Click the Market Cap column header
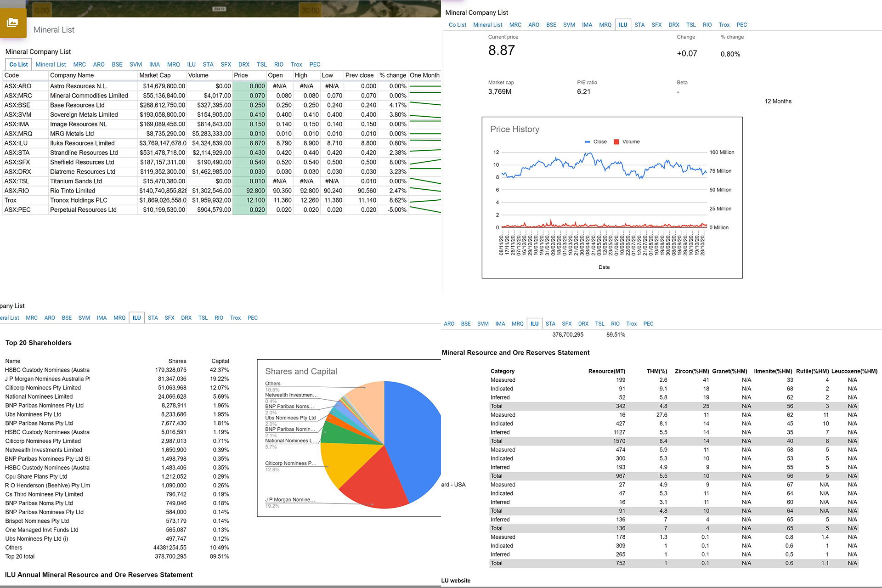 (155, 75)
